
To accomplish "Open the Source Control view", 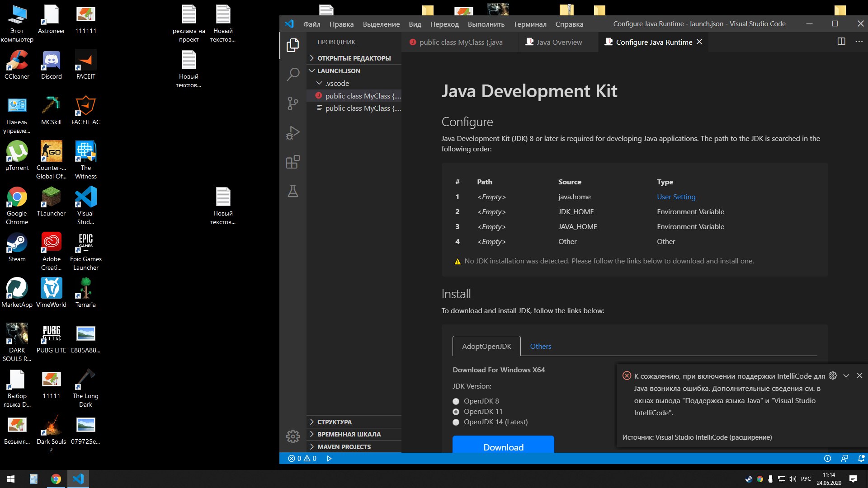I will [x=293, y=103].
